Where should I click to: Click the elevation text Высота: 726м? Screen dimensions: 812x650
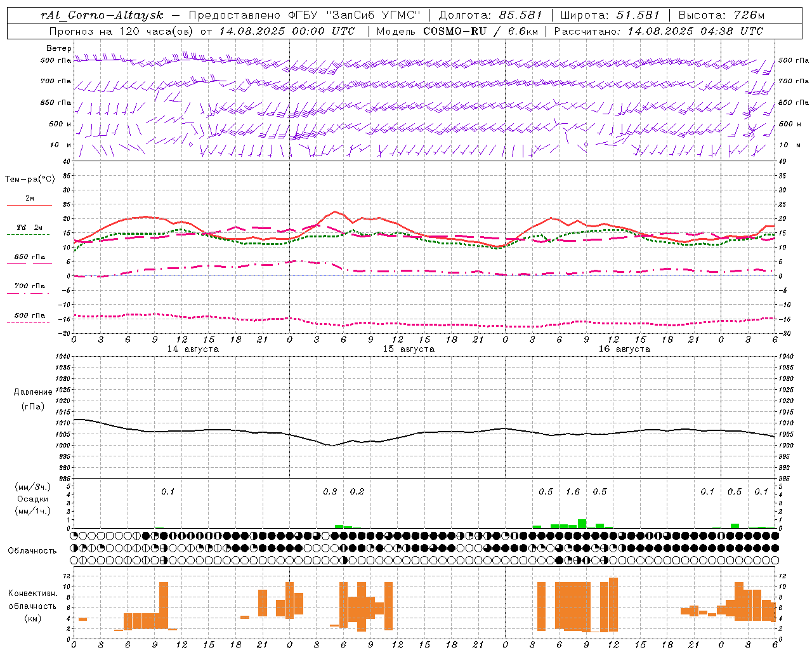[721, 15]
